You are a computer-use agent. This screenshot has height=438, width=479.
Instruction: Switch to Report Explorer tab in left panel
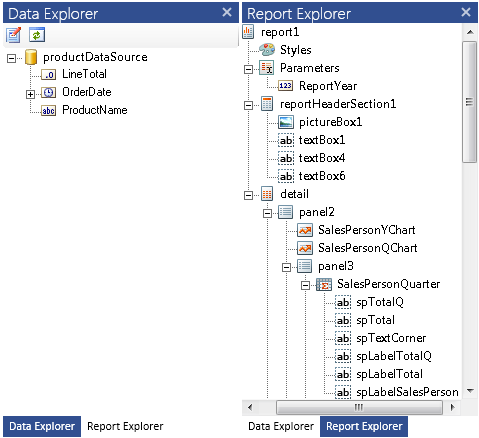[125, 426]
